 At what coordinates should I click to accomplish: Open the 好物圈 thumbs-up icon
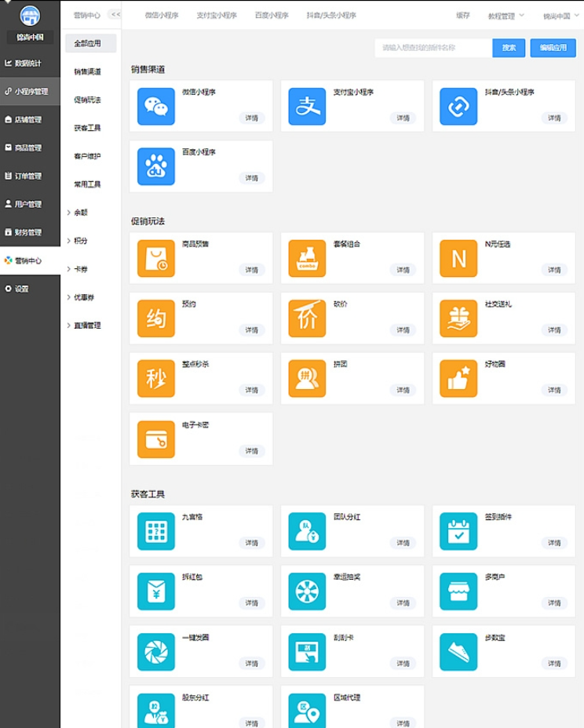[x=458, y=378]
